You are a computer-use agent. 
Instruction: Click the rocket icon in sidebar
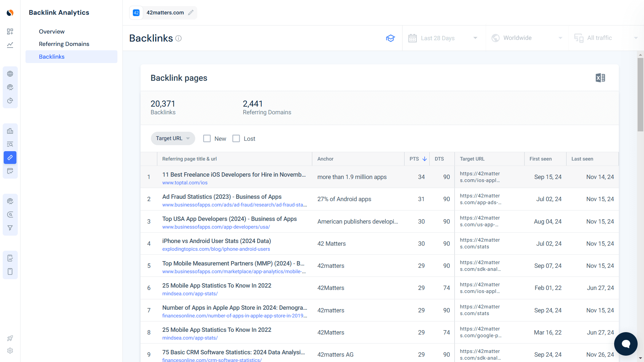coord(10,338)
